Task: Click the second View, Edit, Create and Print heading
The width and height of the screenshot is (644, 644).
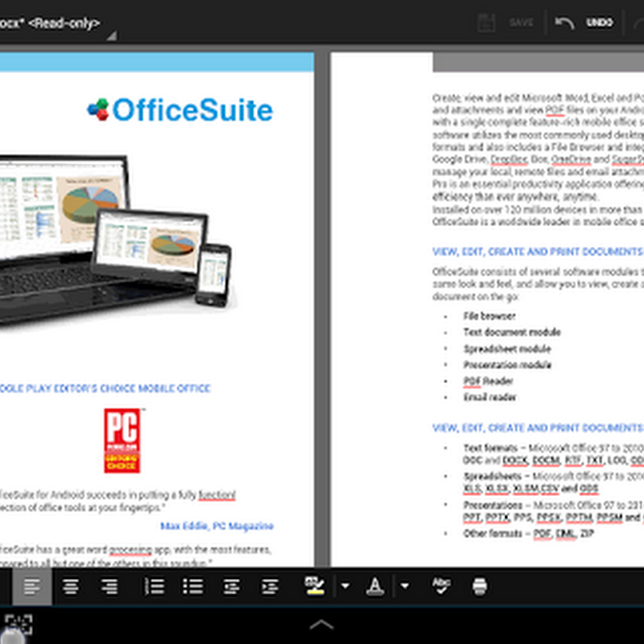Action: click(538, 428)
